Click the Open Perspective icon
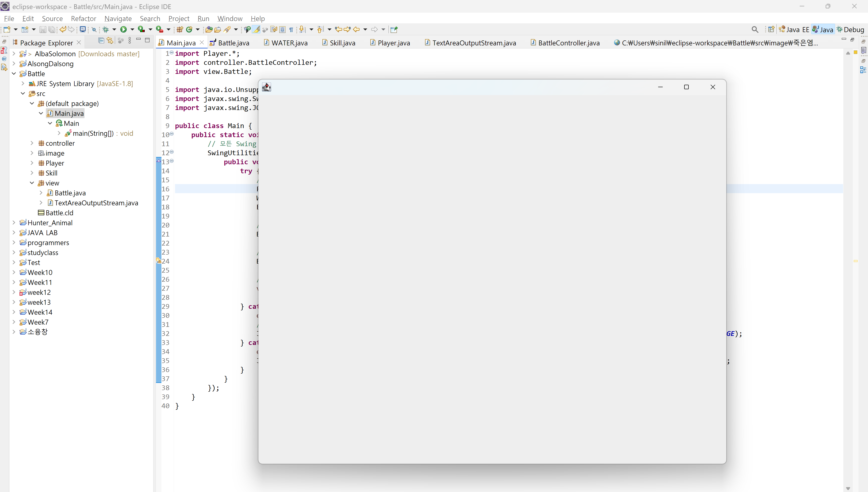 pos(771,29)
